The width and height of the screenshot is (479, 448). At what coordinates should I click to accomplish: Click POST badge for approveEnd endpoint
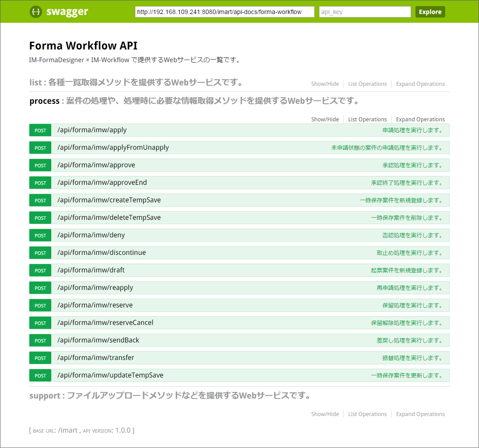40,183
